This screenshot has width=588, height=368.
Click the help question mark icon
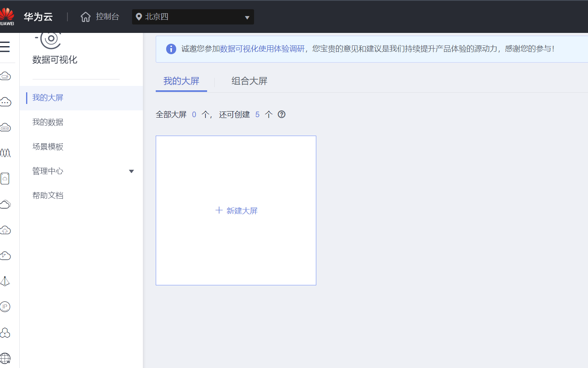click(282, 114)
